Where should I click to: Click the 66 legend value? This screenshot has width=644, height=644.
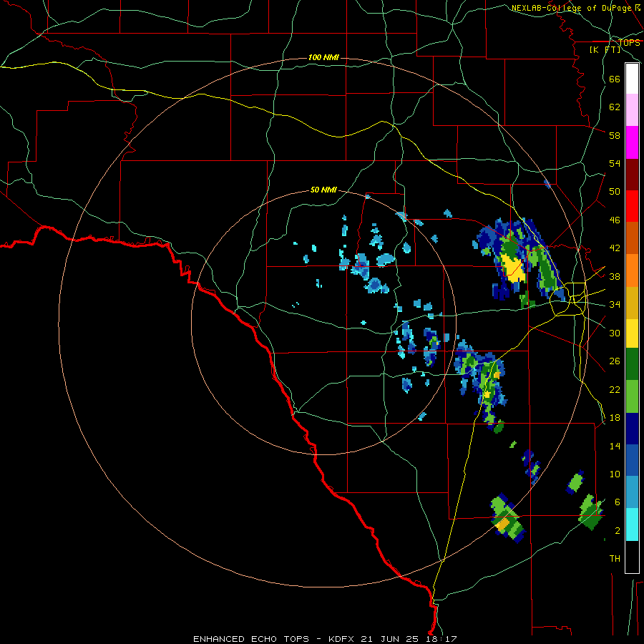tap(615, 79)
